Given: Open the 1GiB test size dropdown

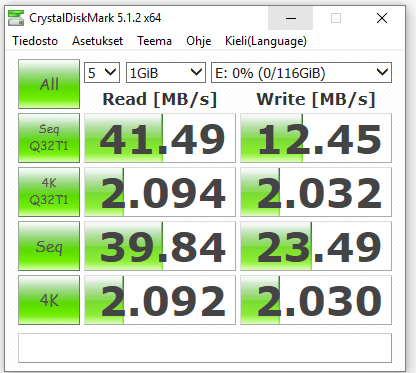Looking at the screenshot, I should point(166,73).
